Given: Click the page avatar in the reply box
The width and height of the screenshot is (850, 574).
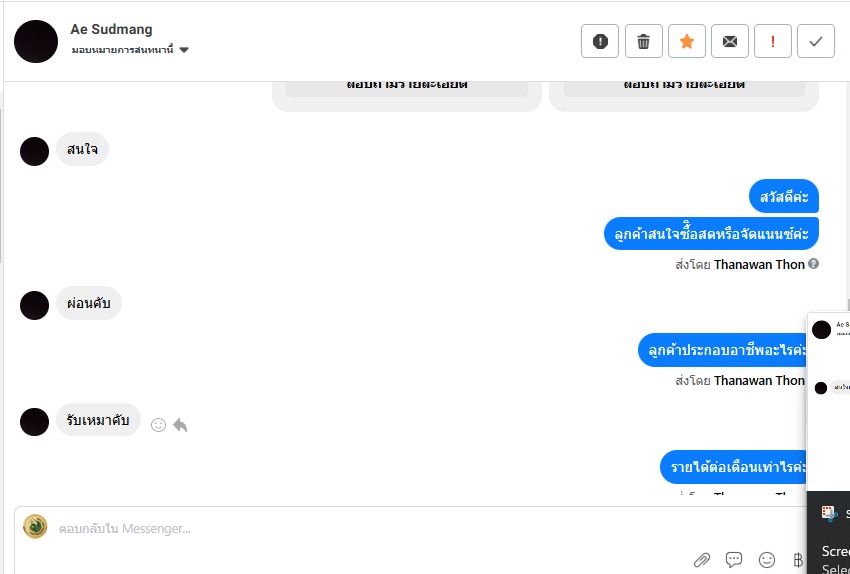Looking at the screenshot, I should coord(35,526).
